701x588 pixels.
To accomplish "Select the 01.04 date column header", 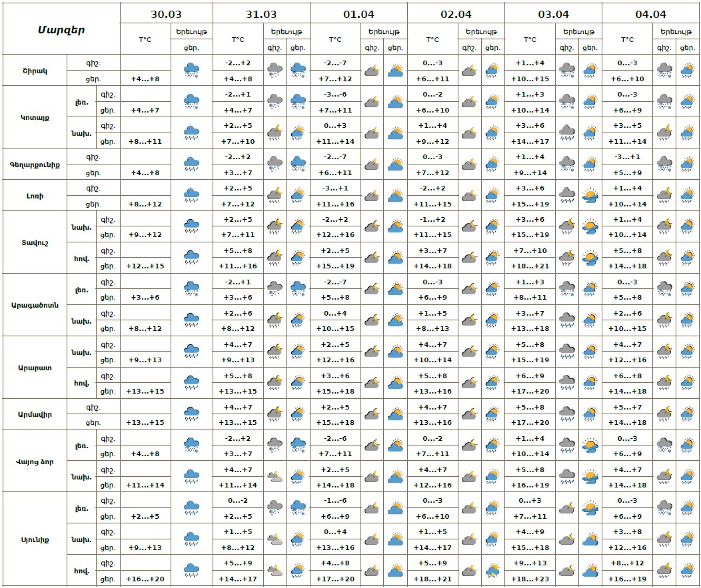I will [x=358, y=13].
